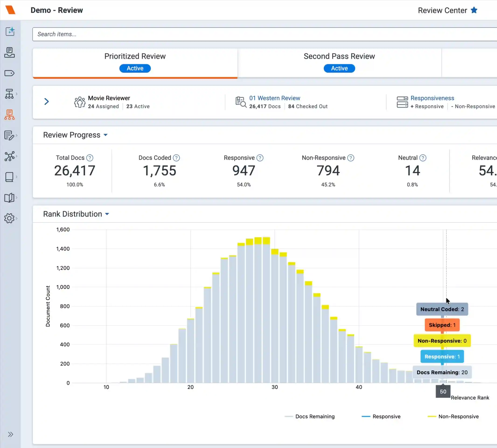This screenshot has width=497, height=448.
Task: Open the 01 Western Review link
Action: tap(275, 98)
